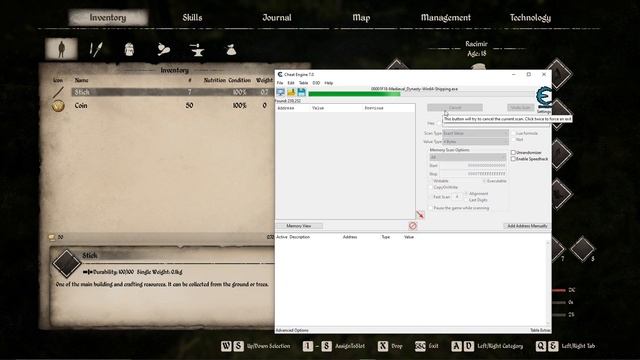Toggle the Lua formula checkbox

(513, 133)
